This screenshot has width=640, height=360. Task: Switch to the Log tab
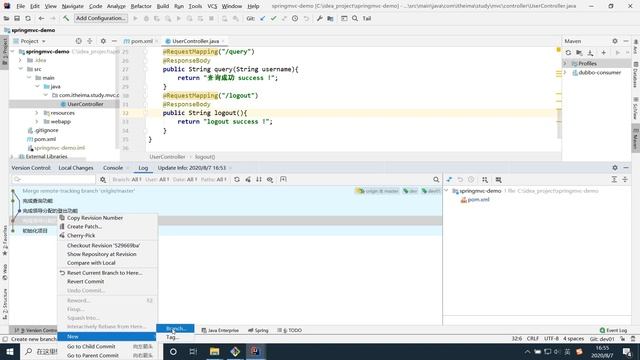(x=143, y=168)
